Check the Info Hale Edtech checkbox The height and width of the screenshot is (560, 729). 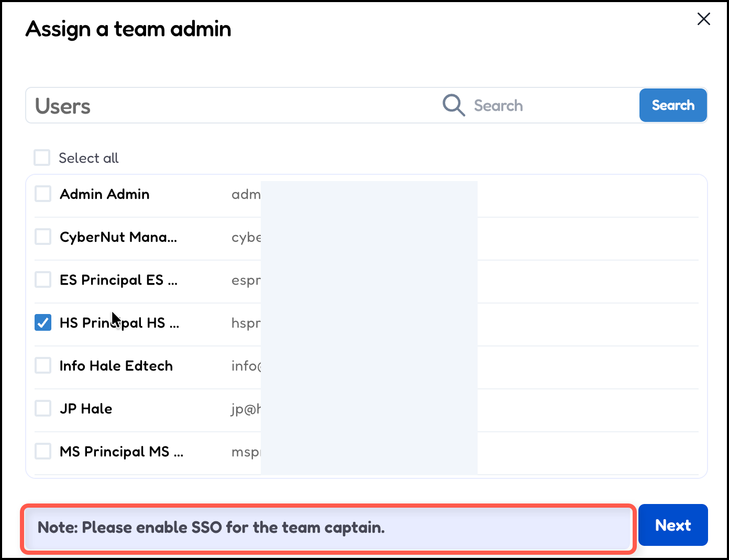pos(43,365)
